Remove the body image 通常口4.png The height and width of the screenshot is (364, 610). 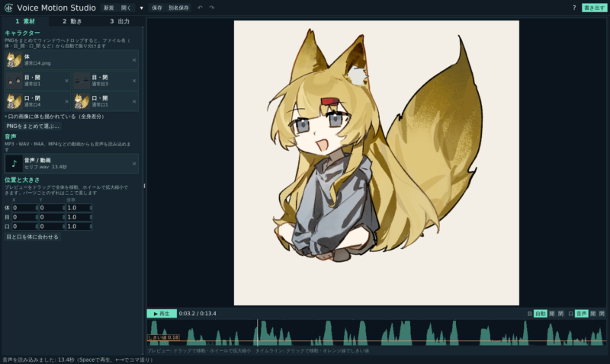tap(134, 60)
